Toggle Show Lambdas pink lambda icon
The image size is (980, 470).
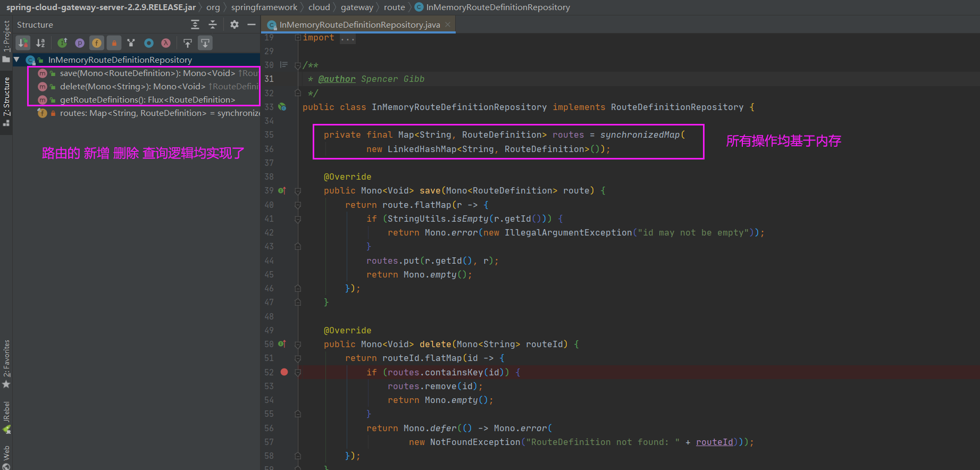[x=166, y=43]
